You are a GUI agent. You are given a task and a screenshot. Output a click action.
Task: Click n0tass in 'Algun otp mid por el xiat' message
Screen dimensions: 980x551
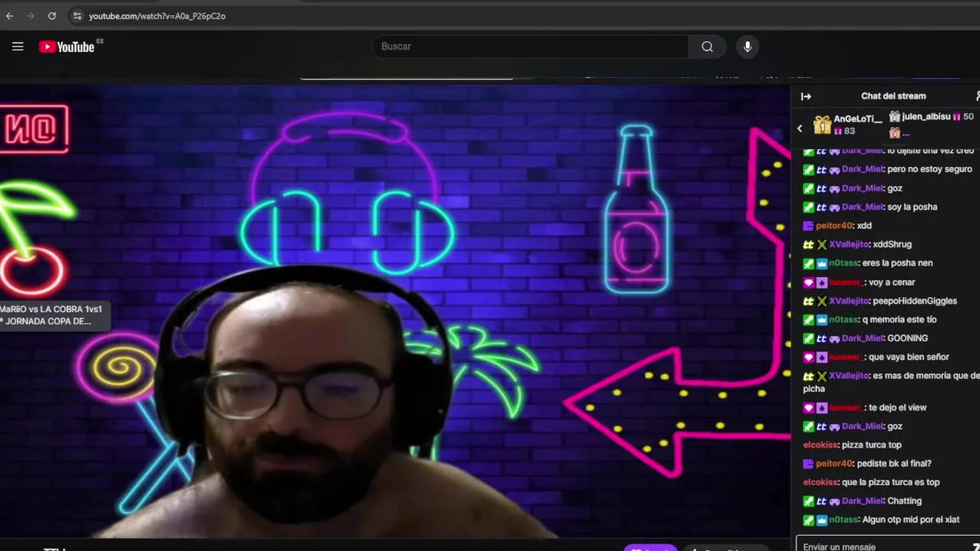click(x=843, y=520)
